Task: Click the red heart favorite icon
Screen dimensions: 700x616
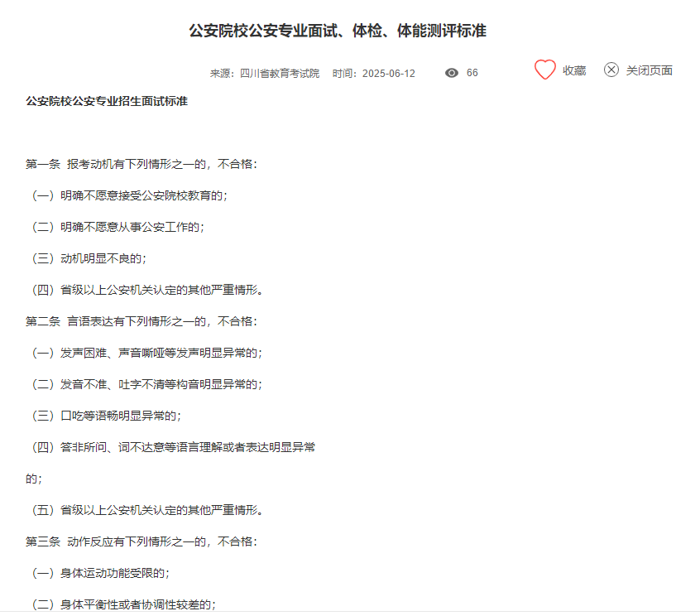Action: 544,70
